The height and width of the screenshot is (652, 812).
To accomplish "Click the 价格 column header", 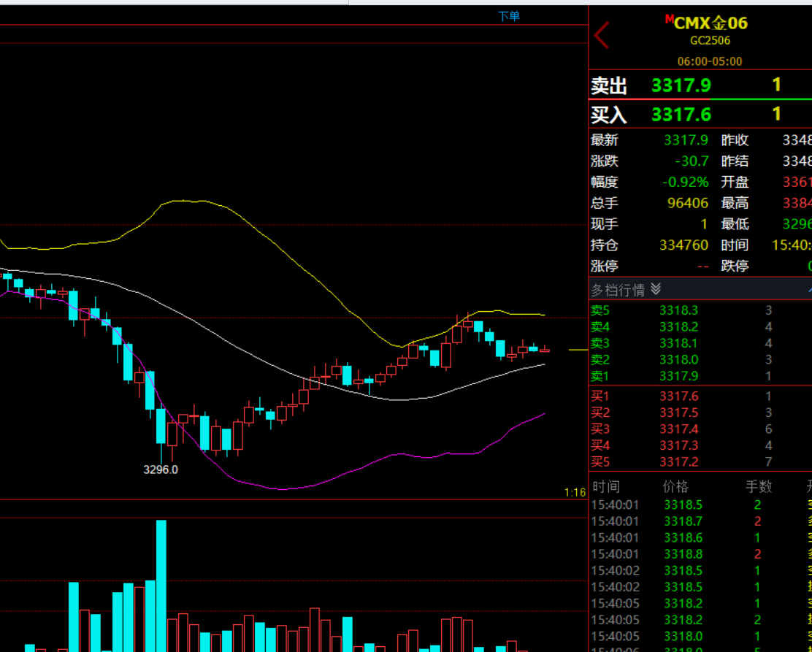I will [675, 486].
